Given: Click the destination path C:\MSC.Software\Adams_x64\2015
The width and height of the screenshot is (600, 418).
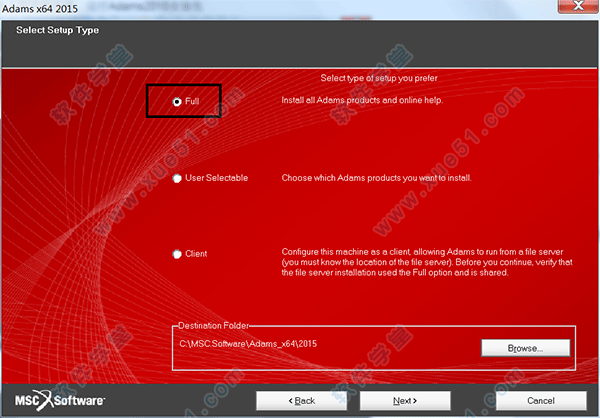Looking at the screenshot, I should tap(248, 344).
